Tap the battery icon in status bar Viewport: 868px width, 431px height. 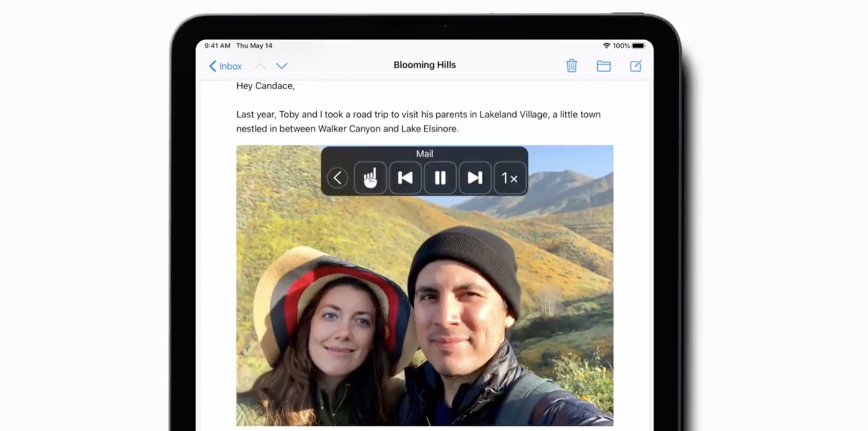638,46
